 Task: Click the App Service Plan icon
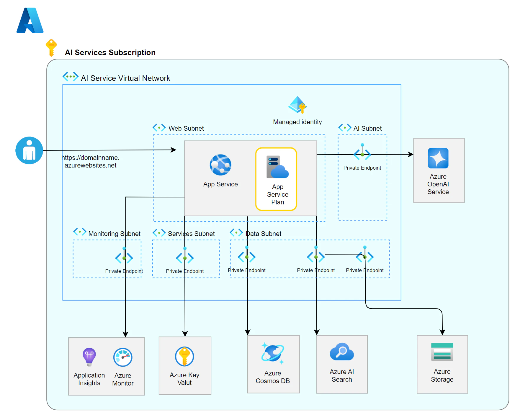click(x=277, y=167)
